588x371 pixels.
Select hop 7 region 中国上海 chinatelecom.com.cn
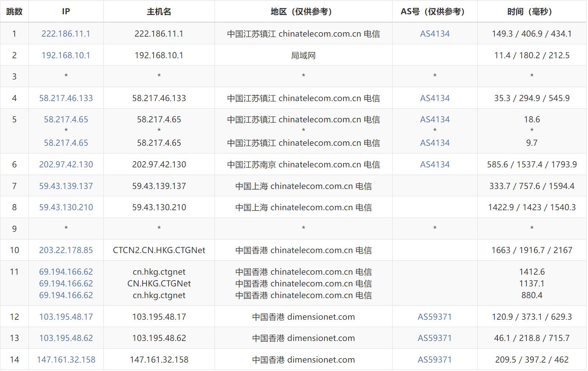pos(304,186)
